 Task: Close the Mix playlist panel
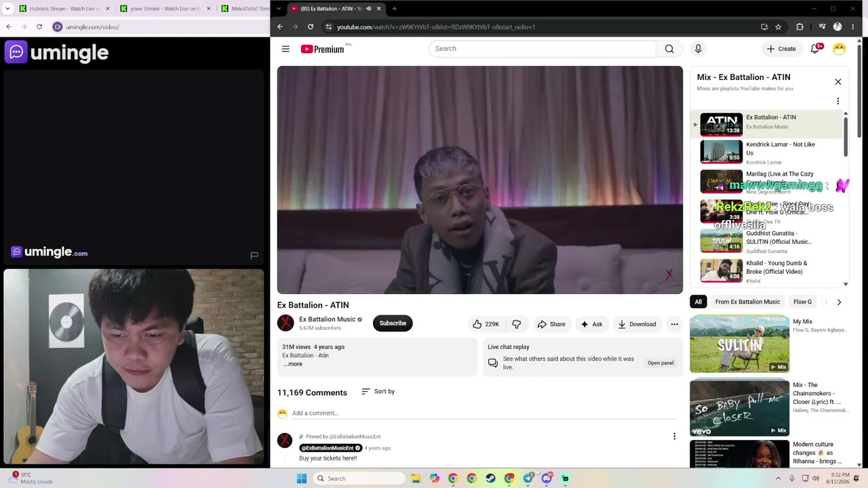(837, 82)
